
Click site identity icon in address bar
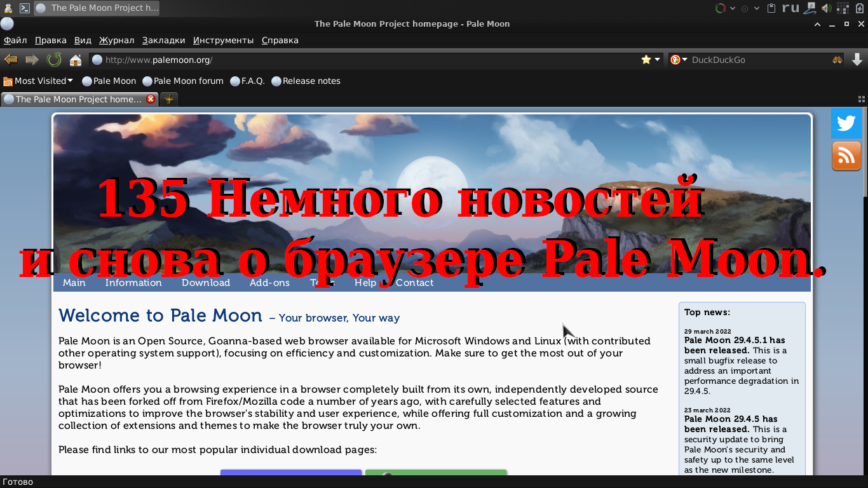[x=97, y=60]
